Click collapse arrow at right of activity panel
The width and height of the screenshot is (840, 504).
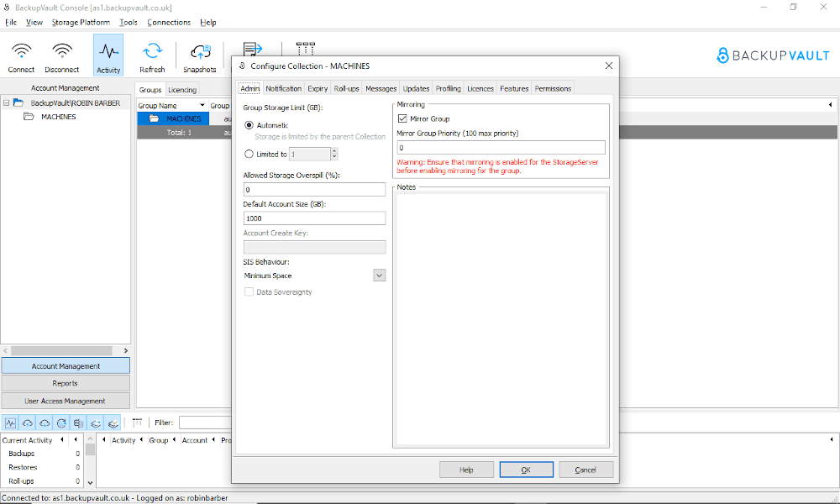(832, 439)
